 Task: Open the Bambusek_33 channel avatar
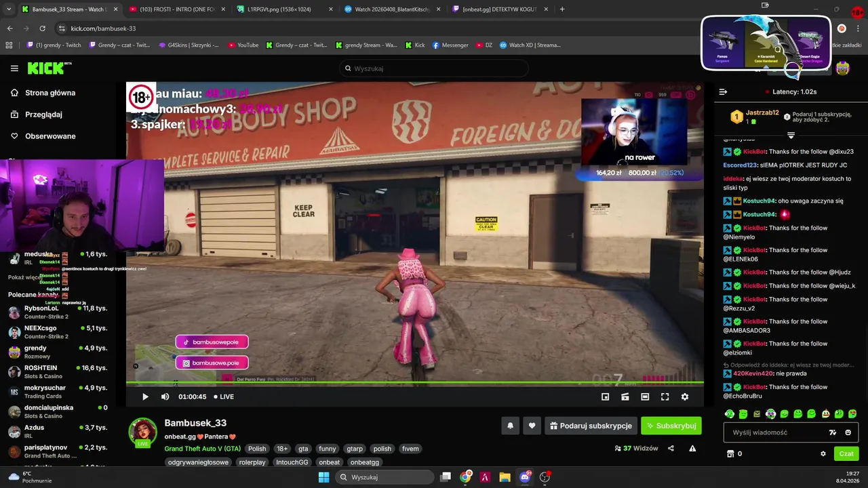tap(143, 432)
